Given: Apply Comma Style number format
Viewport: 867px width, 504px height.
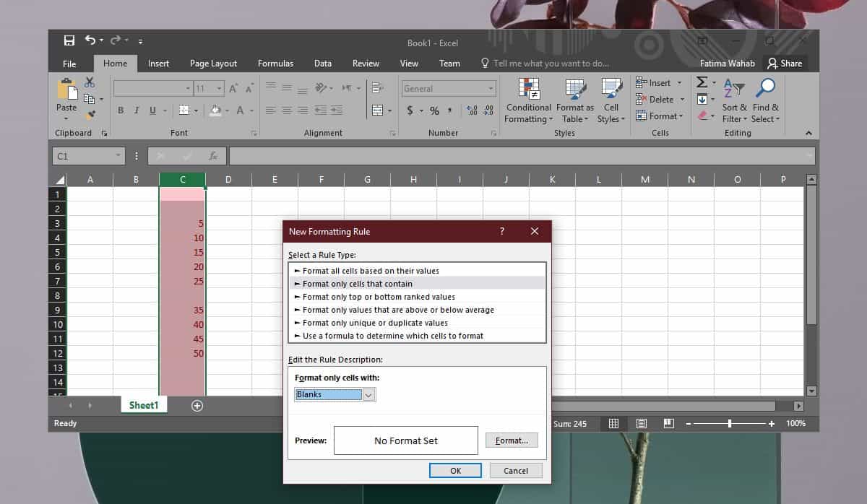Looking at the screenshot, I should [450, 110].
